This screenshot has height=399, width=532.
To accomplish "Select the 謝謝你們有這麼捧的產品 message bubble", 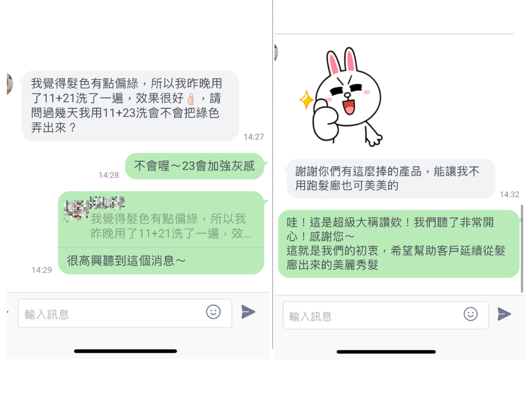I will click(x=391, y=178).
